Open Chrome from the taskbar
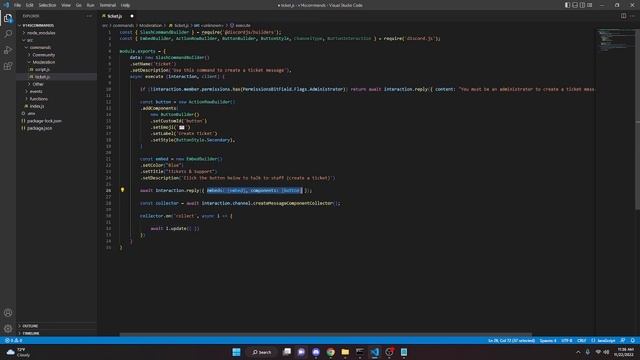Viewport: 640px width, 360px height. click(330, 352)
